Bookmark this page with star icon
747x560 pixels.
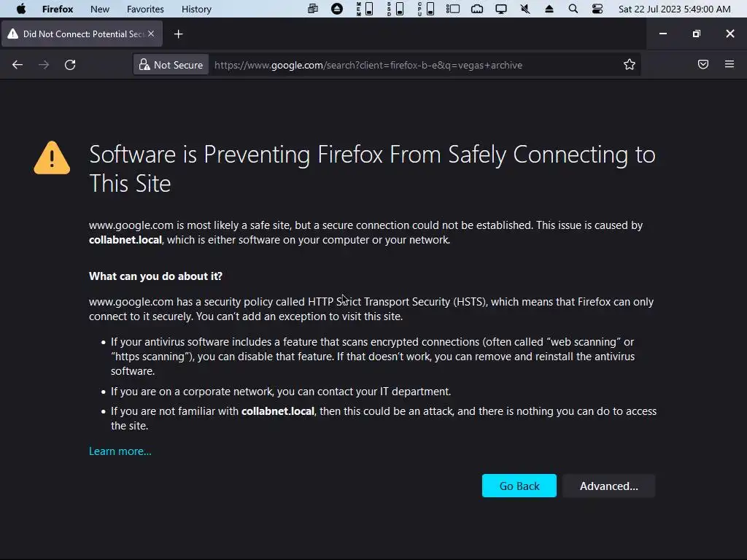click(x=630, y=65)
